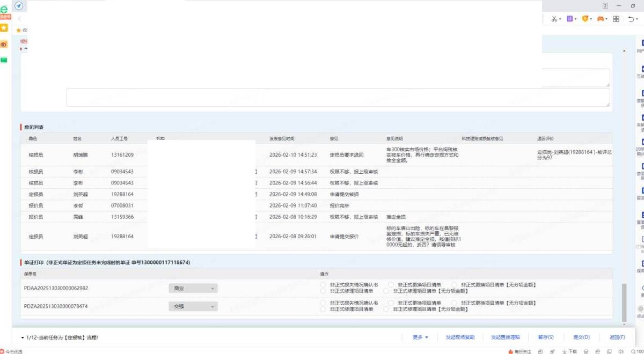Click the scissors screenshot tool icon
This screenshot has width=644, height=354.
(x=554, y=19)
